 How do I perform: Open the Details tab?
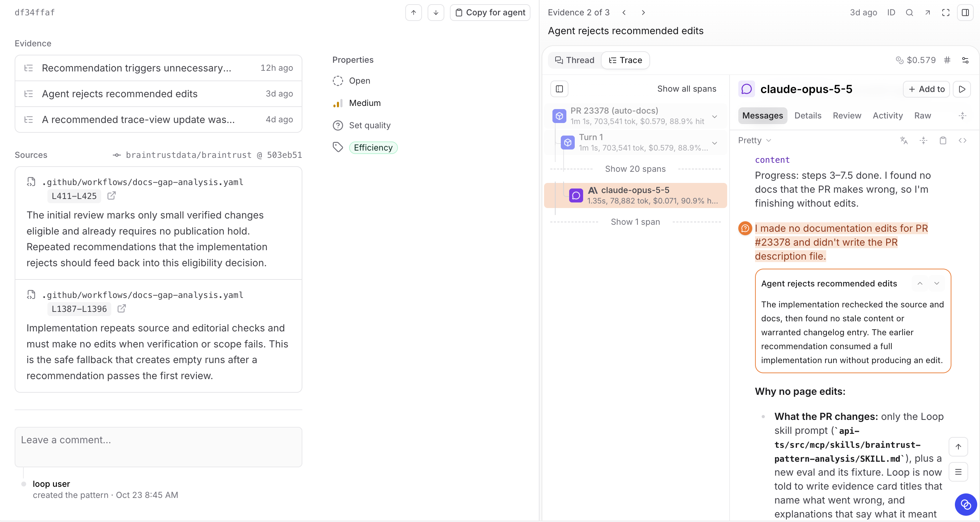click(x=808, y=116)
